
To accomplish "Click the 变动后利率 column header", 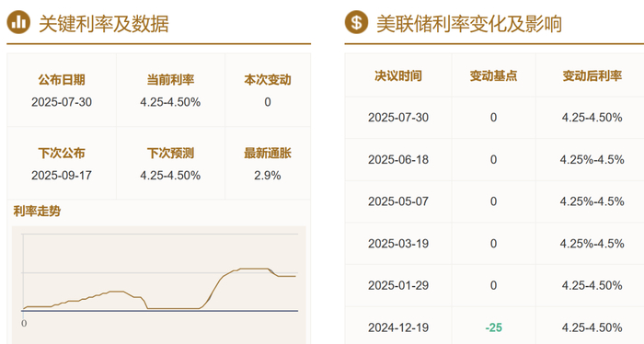I will [x=592, y=75].
